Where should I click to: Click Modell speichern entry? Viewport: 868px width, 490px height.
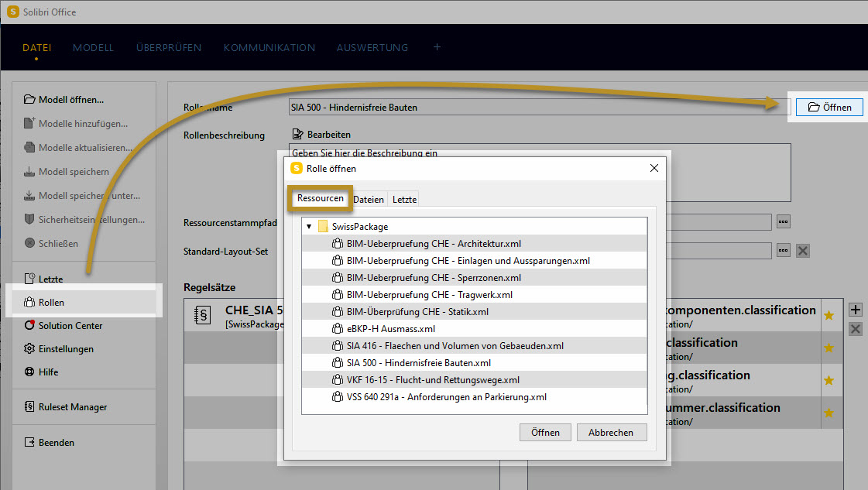pyautogui.click(x=67, y=172)
